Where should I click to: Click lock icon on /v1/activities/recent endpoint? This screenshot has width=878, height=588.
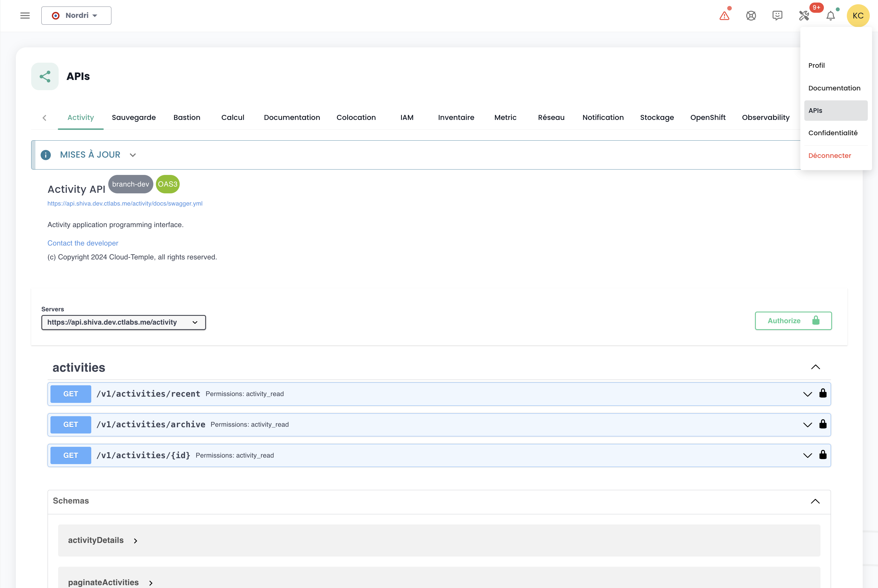[x=823, y=394]
